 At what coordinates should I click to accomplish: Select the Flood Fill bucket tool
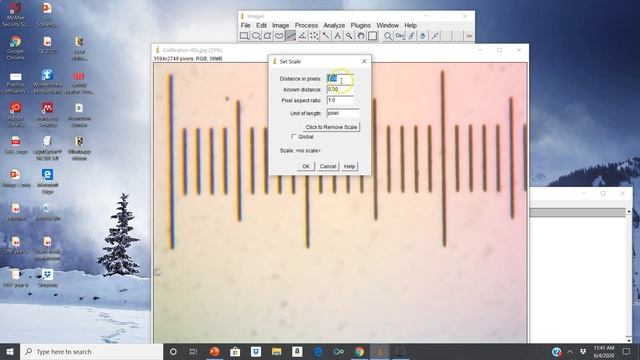click(x=423, y=36)
